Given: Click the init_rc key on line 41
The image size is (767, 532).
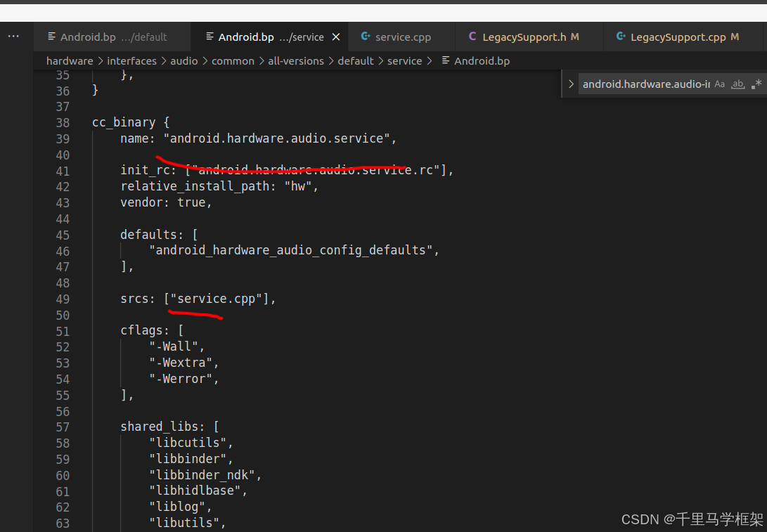Looking at the screenshot, I should (x=146, y=170).
